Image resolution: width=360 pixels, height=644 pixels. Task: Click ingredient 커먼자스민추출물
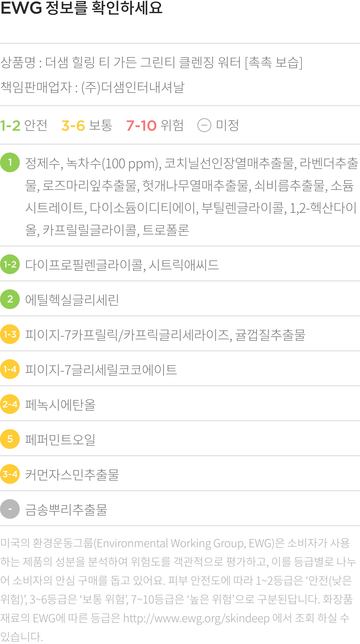pyautogui.click(x=72, y=475)
